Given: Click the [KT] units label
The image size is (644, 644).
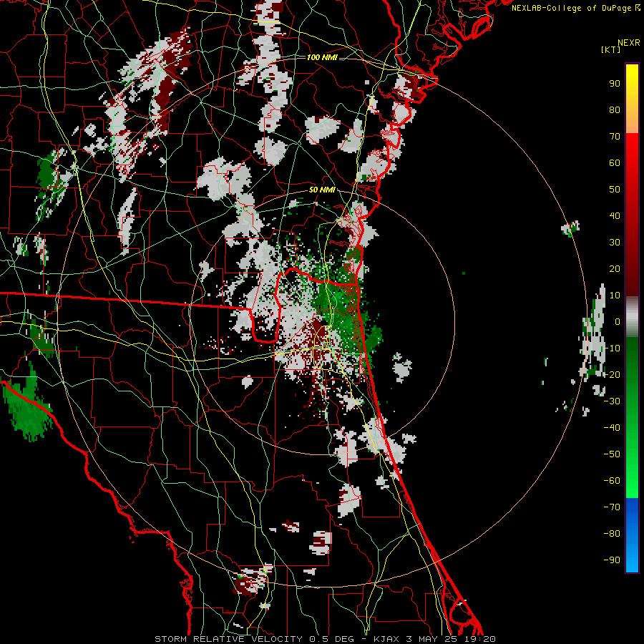Looking at the screenshot, I should (610, 49).
